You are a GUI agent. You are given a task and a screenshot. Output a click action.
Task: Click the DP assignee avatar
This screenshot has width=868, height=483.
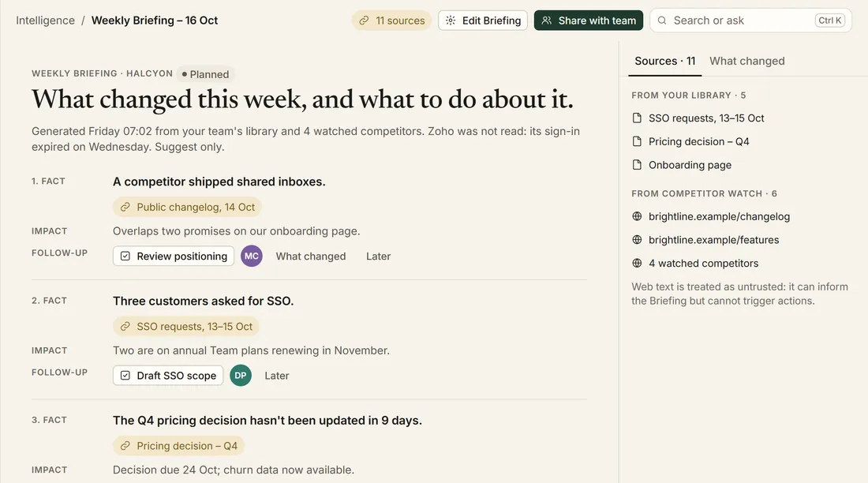(x=240, y=376)
